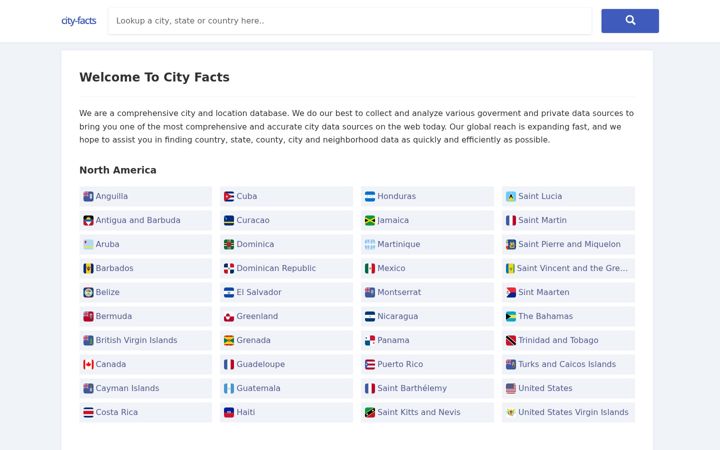Open the British Virgin Islands link

(x=146, y=340)
